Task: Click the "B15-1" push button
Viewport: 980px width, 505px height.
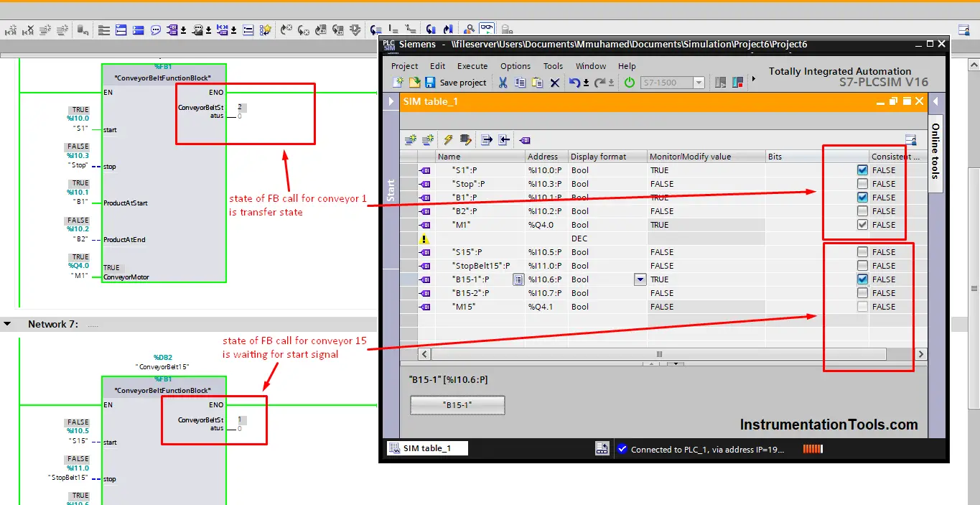Action: point(457,405)
